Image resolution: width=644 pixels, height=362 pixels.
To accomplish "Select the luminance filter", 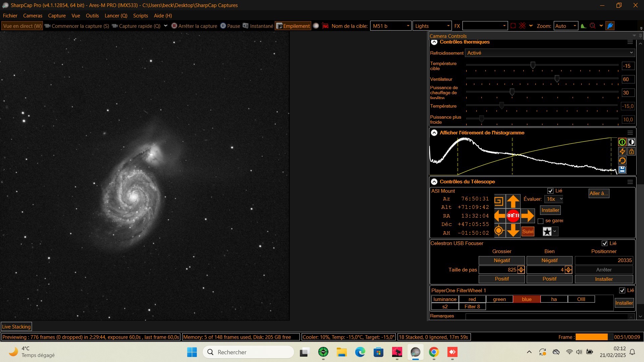I will pos(445,299).
